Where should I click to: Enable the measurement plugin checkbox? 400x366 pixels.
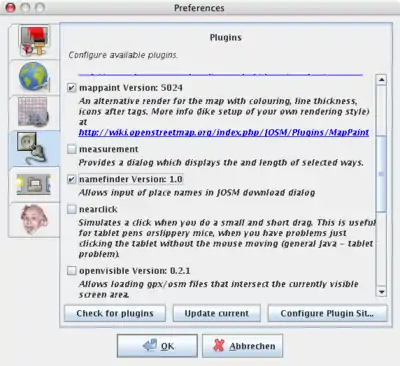click(72, 149)
